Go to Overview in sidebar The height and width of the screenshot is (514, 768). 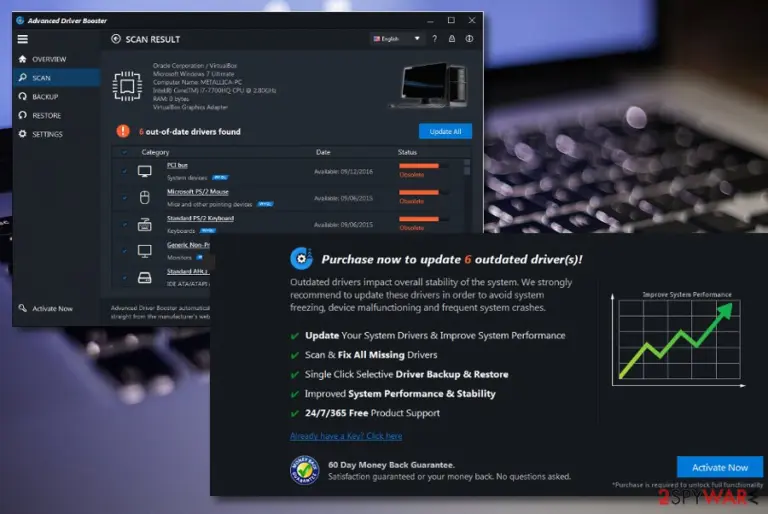point(49,59)
